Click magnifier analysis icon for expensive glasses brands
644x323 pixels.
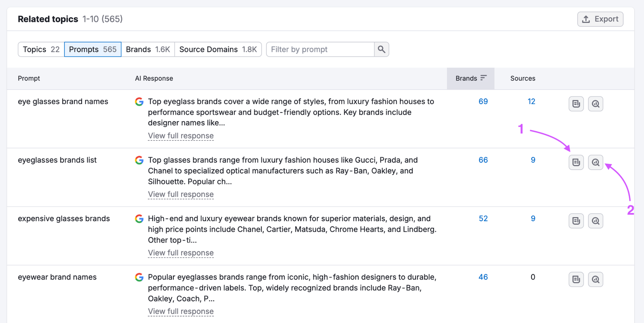coord(595,221)
